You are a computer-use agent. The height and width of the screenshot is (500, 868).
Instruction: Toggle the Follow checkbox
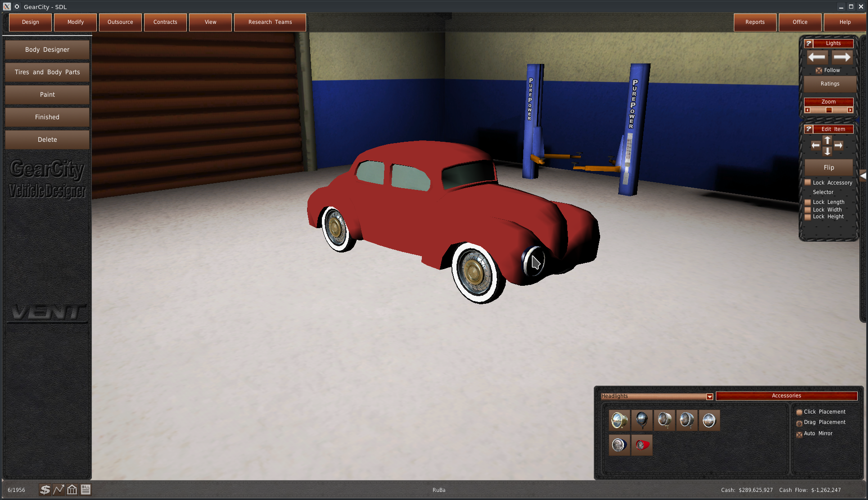point(819,71)
